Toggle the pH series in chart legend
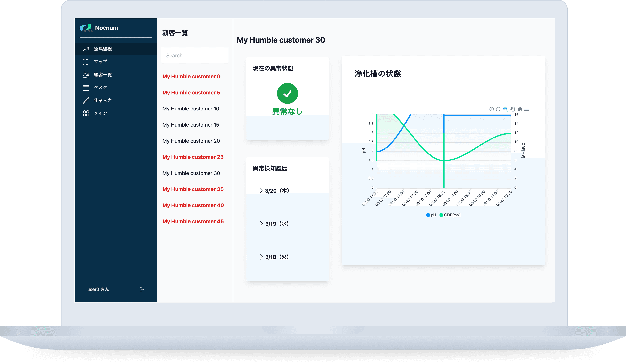This screenshot has width=626, height=364. pos(431,215)
